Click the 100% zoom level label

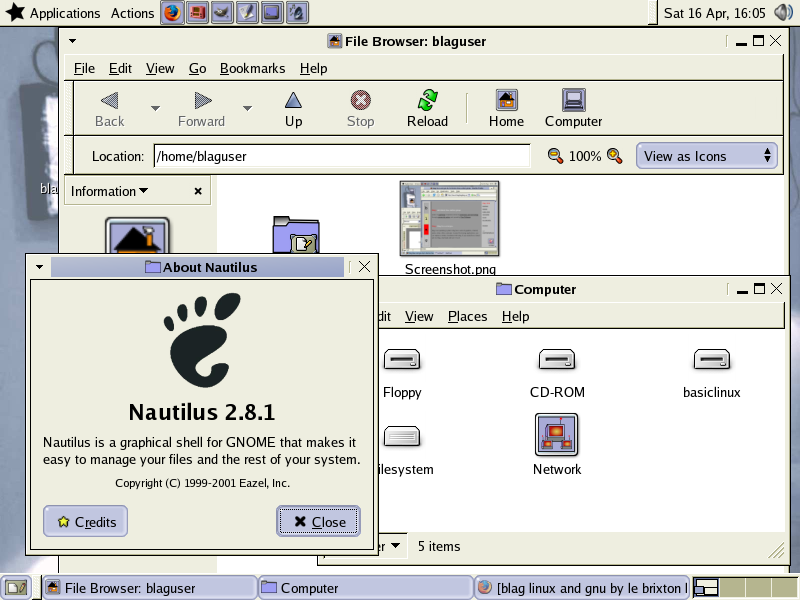[585, 156]
